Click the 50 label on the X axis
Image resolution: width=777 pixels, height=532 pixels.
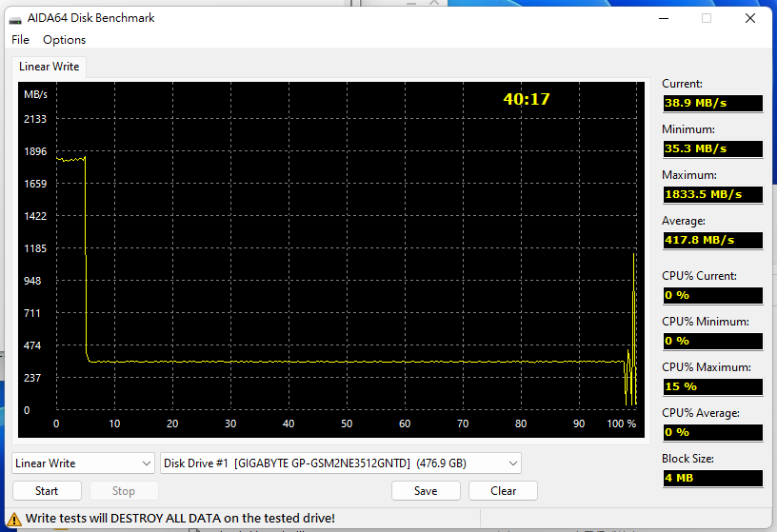tap(347, 424)
